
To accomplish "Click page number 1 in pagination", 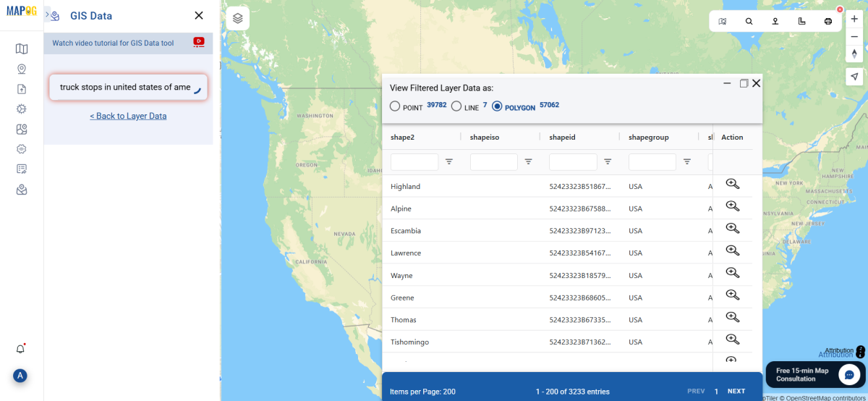I will [x=716, y=391].
